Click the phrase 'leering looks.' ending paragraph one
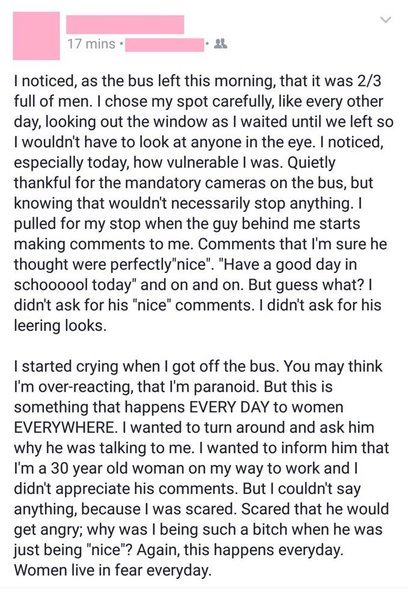408x599 pixels. 60,326
